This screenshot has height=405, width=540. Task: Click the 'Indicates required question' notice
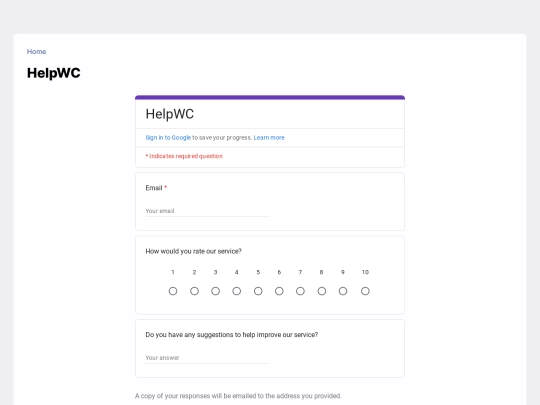pos(184,156)
